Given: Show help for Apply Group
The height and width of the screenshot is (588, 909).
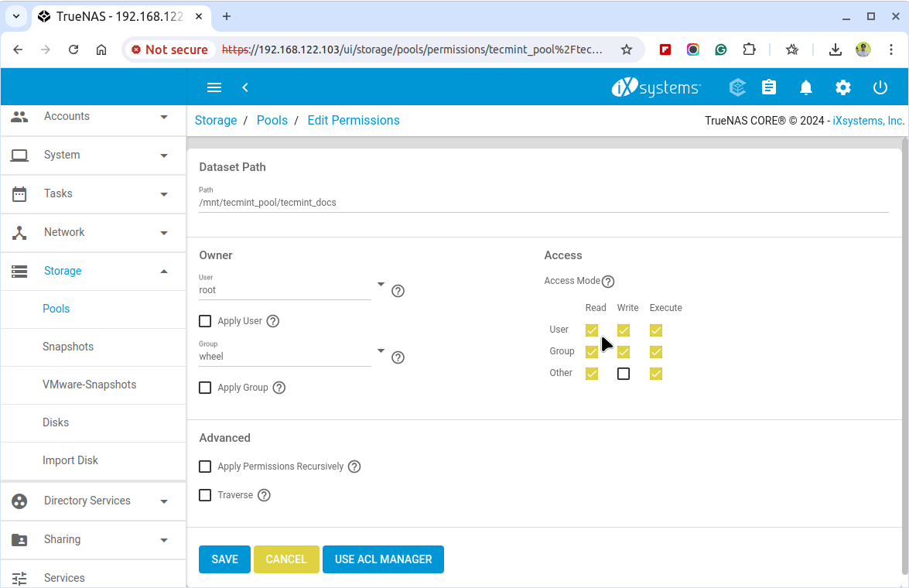Looking at the screenshot, I should (x=279, y=388).
